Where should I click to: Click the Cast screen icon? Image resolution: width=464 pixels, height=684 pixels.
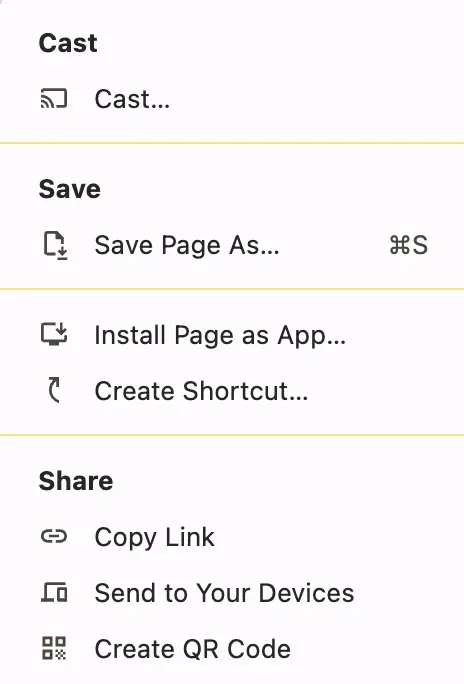[54, 98]
